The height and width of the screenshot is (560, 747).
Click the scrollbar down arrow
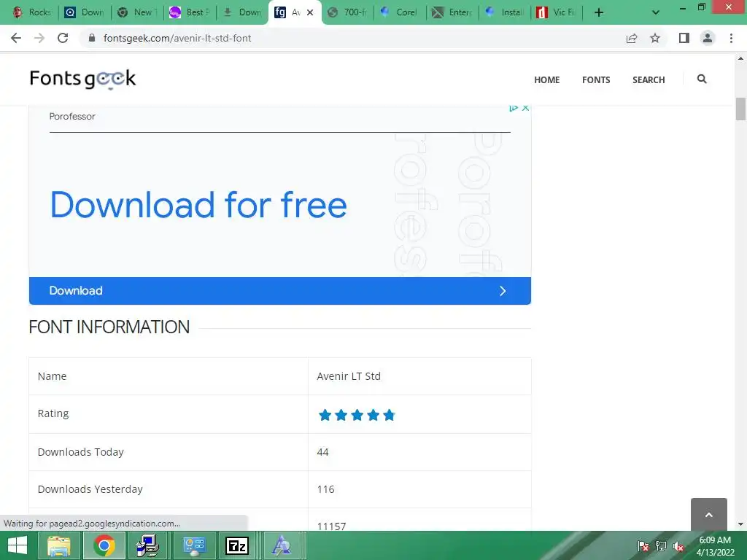pos(740,524)
